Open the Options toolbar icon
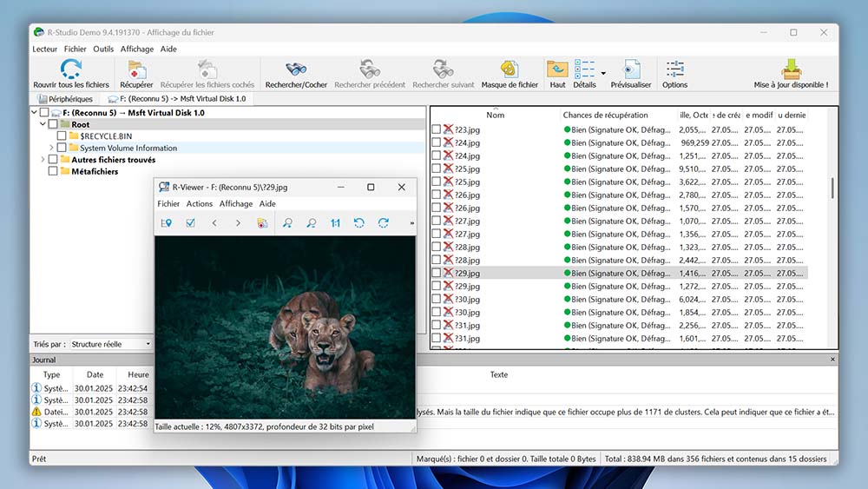Image resolution: width=868 pixels, height=489 pixels. 674,69
